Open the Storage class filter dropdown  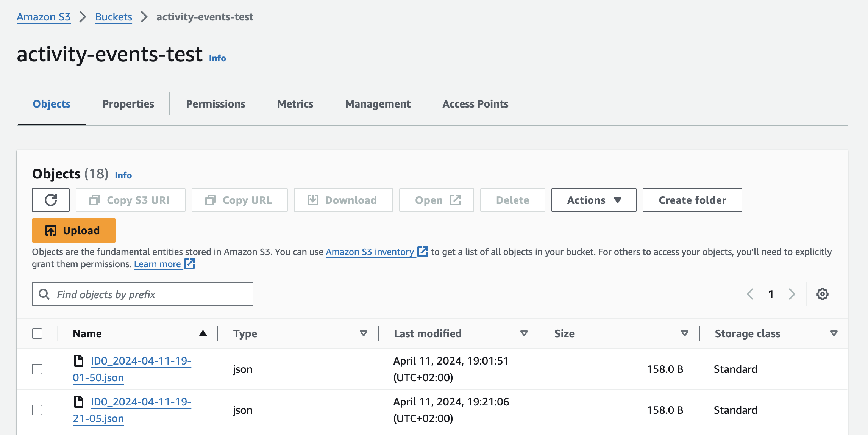pyautogui.click(x=834, y=333)
